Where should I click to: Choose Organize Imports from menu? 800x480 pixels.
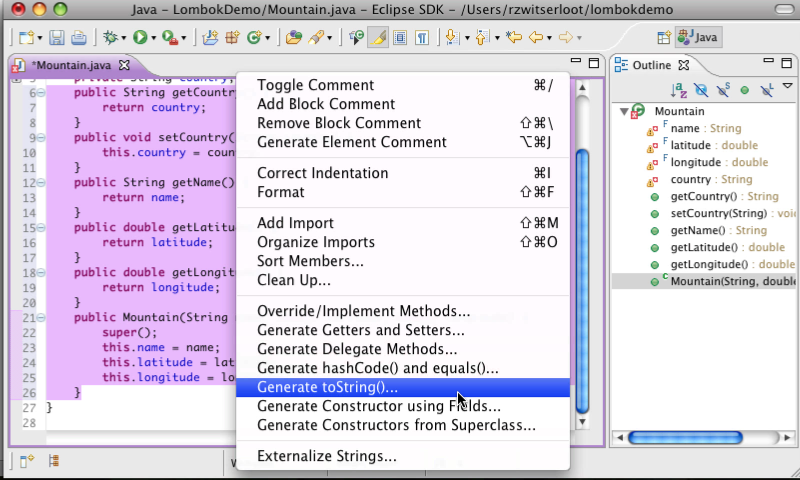[316, 242]
